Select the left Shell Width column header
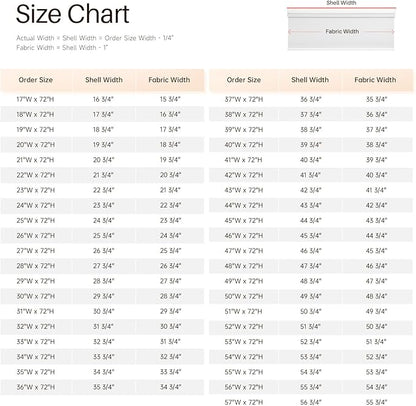 coord(104,80)
